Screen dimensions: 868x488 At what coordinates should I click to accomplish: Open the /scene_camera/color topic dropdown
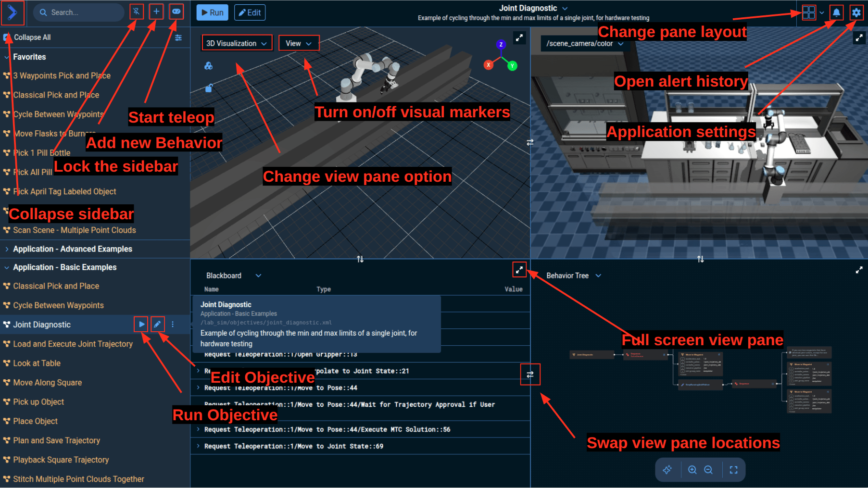coord(584,44)
